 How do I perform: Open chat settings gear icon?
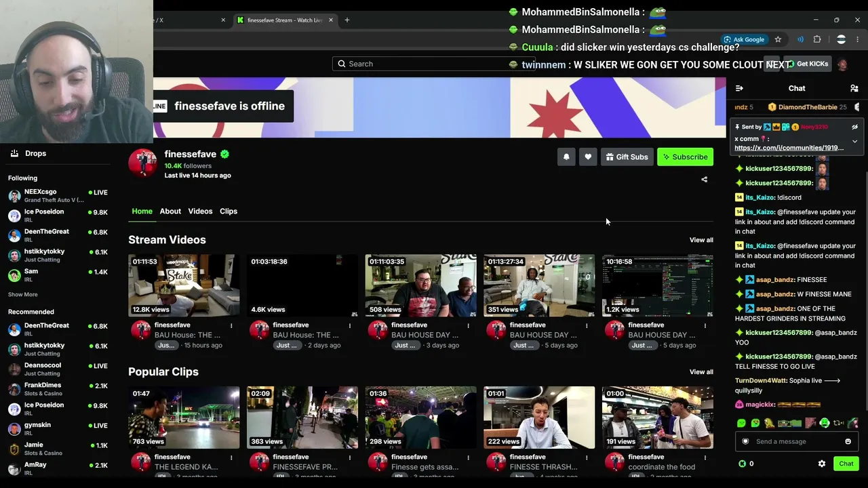coord(822,464)
